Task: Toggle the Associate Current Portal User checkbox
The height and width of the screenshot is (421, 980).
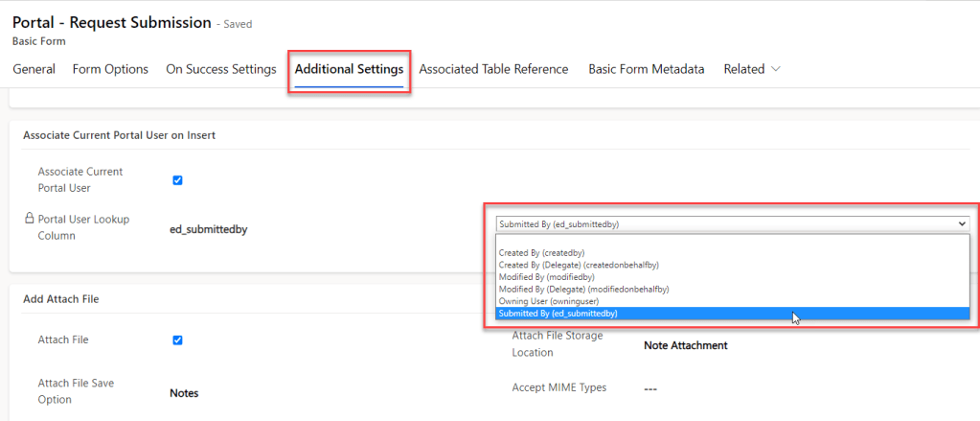Action: (x=177, y=180)
